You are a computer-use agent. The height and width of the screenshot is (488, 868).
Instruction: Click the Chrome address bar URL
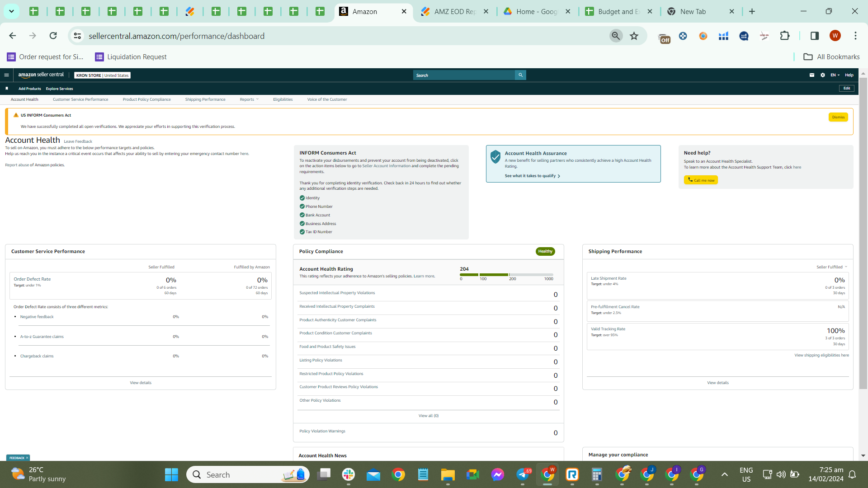176,36
